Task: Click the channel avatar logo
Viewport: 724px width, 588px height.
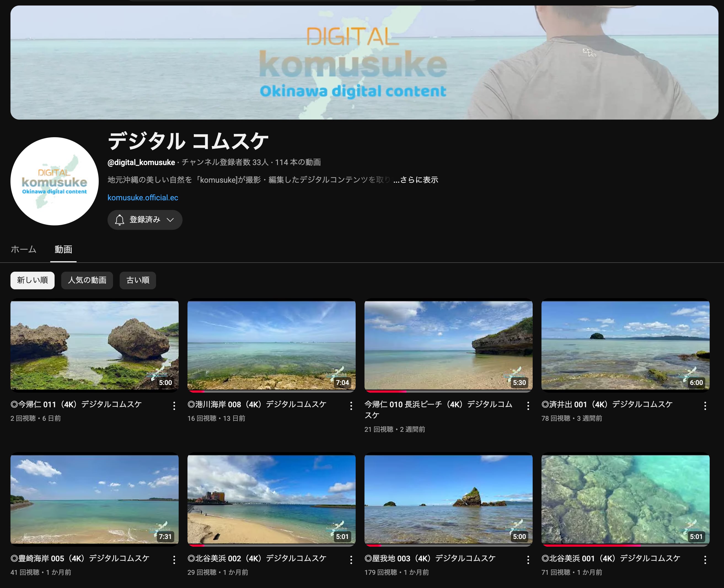Action: pyautogui.click(x=55, y=181)
